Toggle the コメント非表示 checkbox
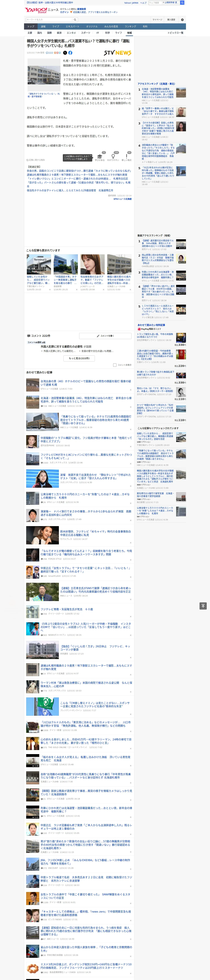This screenshot has width=210, height=980. click(x=115, y=365)
